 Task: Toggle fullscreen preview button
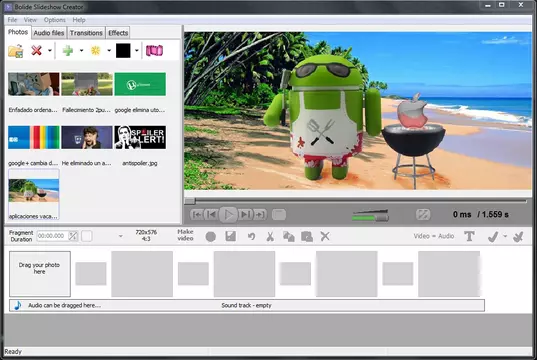coord(423,214)
